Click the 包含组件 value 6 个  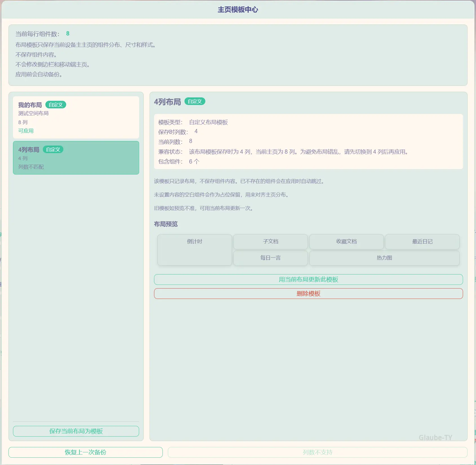tap(194, 162)
